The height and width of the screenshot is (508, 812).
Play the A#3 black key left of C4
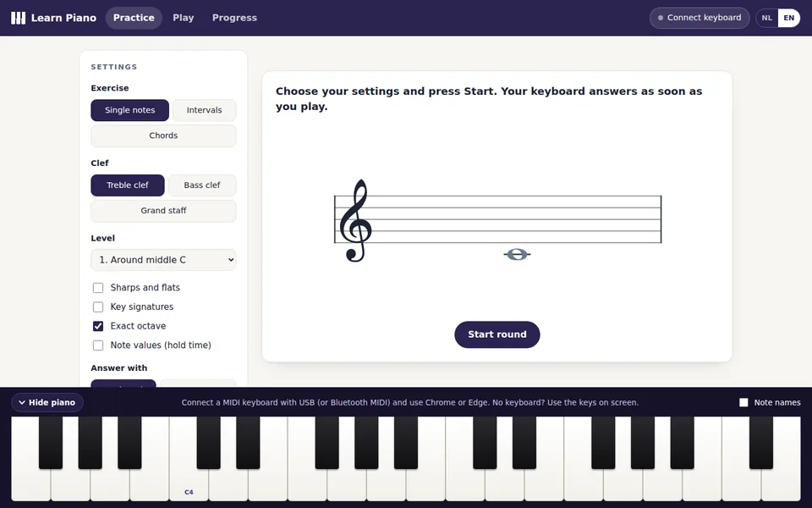129,442
